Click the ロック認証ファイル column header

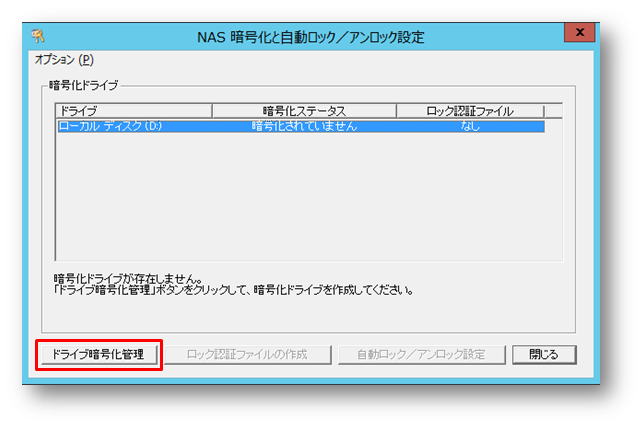(470, 111)
